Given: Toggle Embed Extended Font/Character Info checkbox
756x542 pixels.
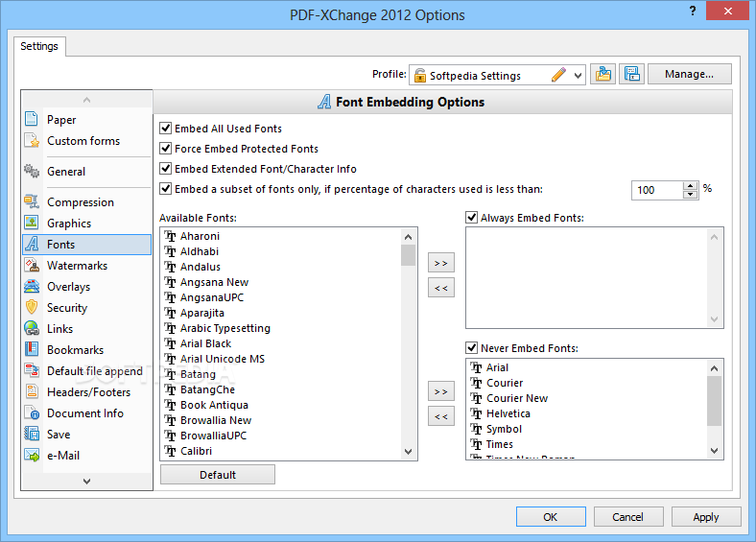Looking at the screenshot, I should [165, 168].
